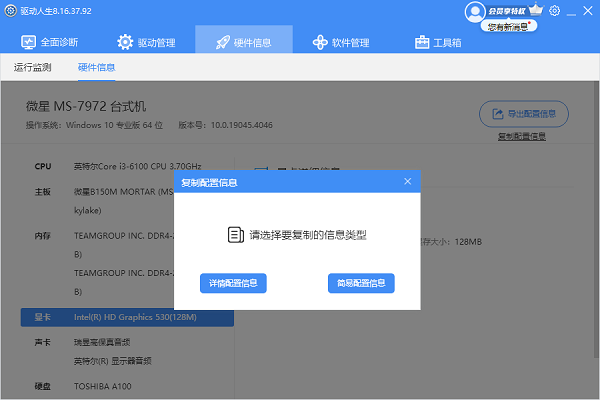Click the VIP crown icon

coord(535,10)
